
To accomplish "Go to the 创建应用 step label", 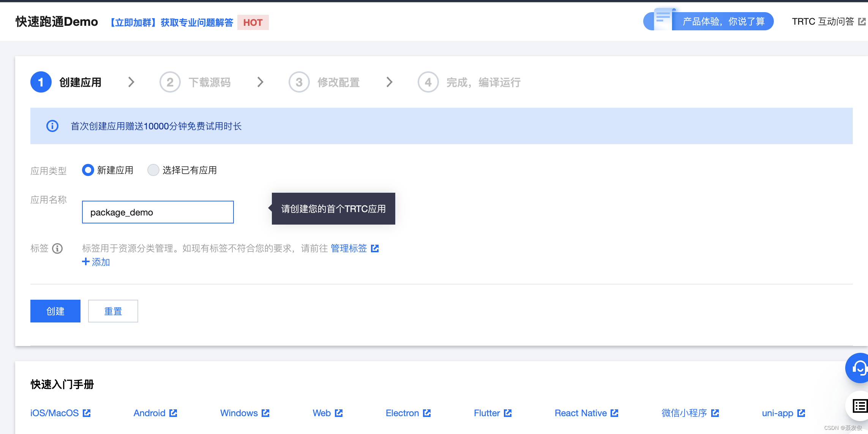I will click(80, 82).
